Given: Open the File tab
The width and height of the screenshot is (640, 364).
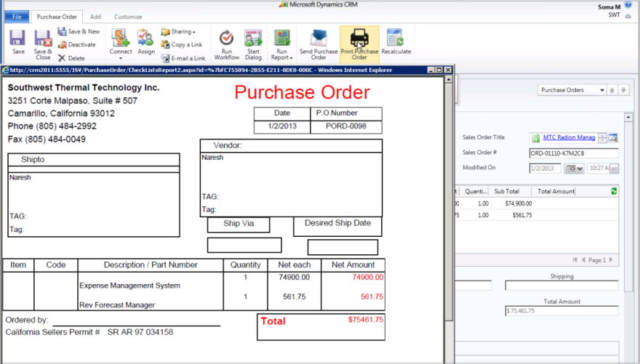Looking at the screenshot, I should [16, 16].
